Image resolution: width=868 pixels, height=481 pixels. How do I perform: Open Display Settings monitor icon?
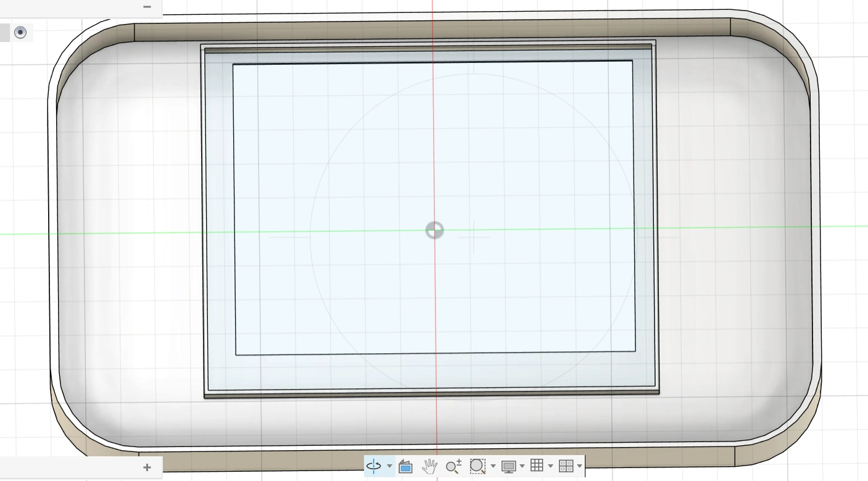(x=508, y=466)
